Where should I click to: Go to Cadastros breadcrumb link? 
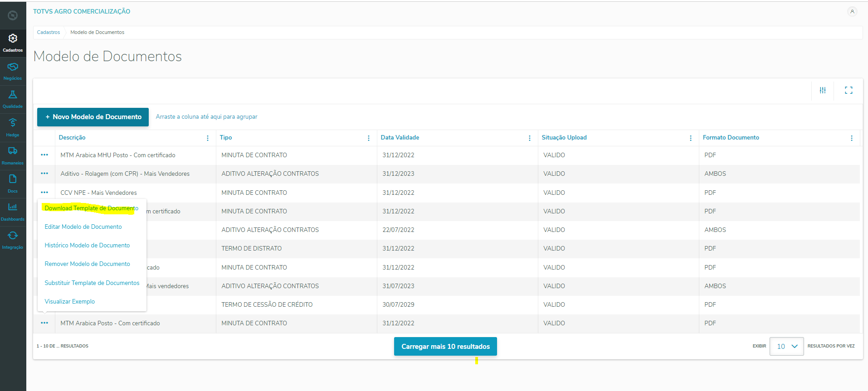(49, 32)
